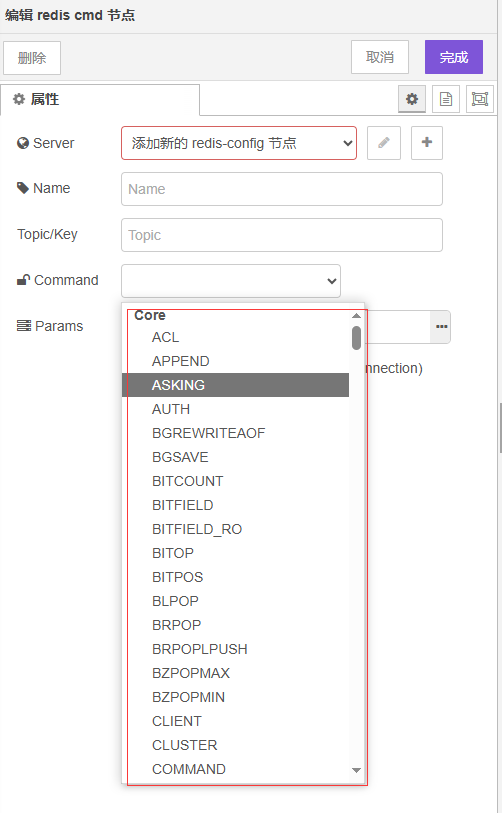
Task: Choose CLUSTER in the command list
Action: (x=235, y=745)
